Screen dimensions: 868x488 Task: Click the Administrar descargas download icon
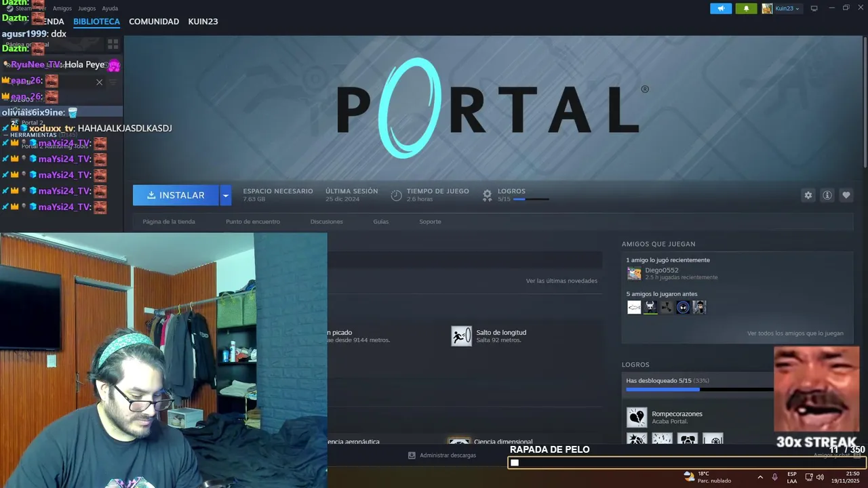412,455
